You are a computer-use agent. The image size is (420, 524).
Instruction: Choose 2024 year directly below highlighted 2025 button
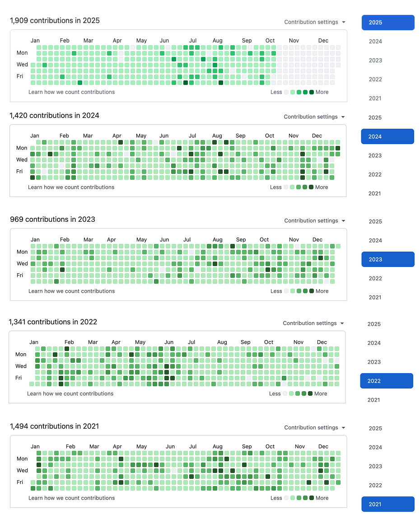coord(375,42)
